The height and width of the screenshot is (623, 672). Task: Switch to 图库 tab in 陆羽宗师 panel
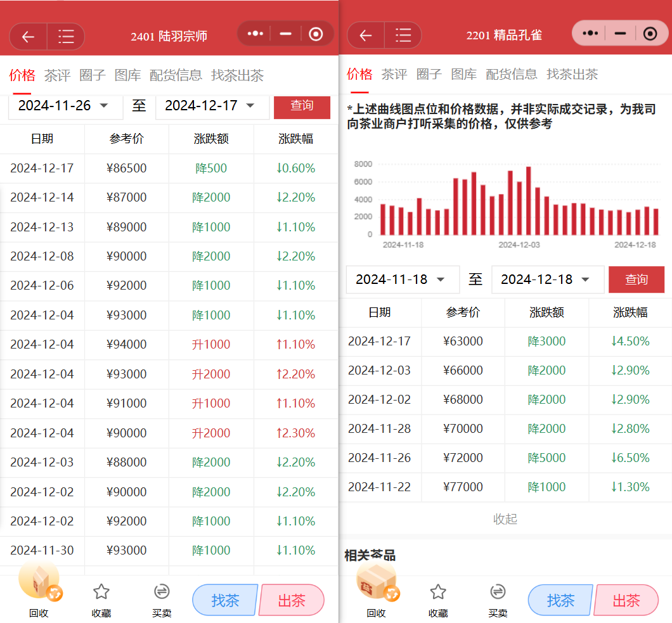point(127,75)
